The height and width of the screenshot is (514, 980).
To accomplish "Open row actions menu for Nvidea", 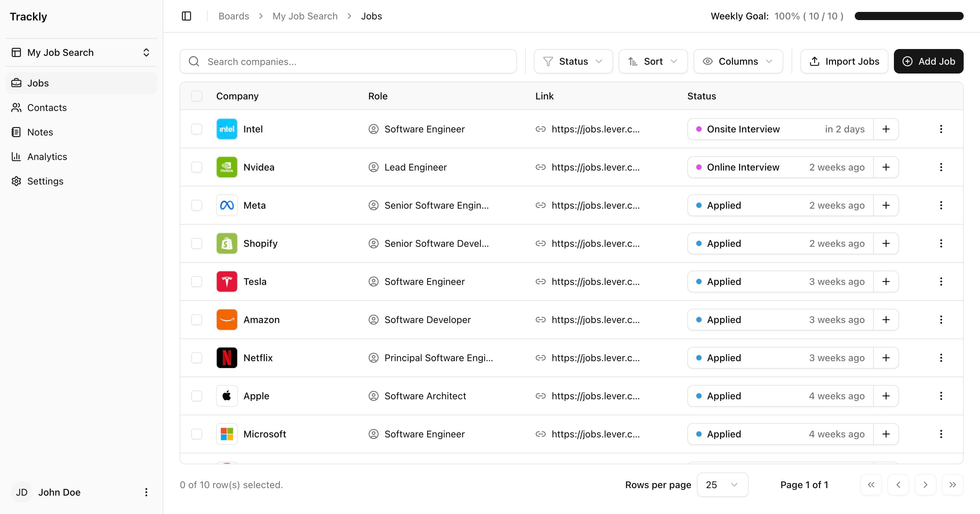I will pyautogui.click(x=941, y=167).
